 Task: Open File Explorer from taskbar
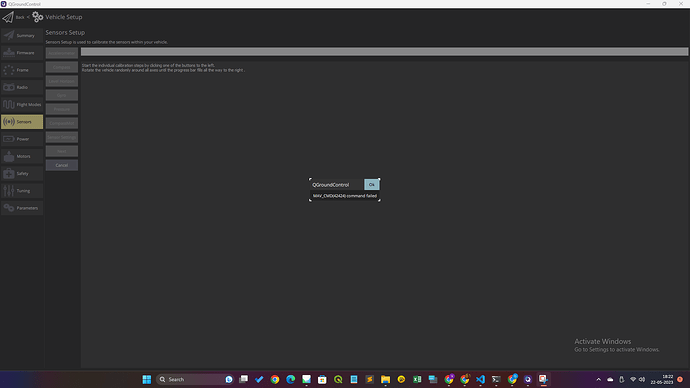coord(385,379)
